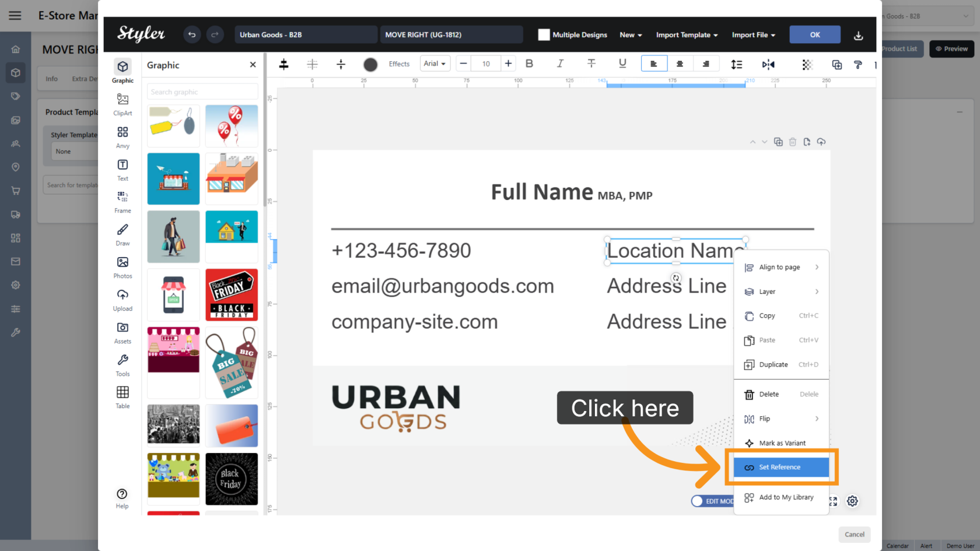
Task: Open the canvas settings gear icon
Action: point(852,501)
